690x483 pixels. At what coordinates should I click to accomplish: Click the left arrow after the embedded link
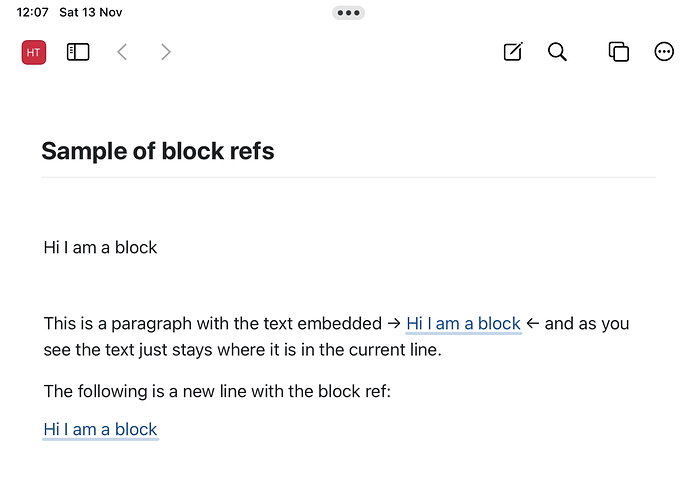pyautogui.click(x=533, y=324)
